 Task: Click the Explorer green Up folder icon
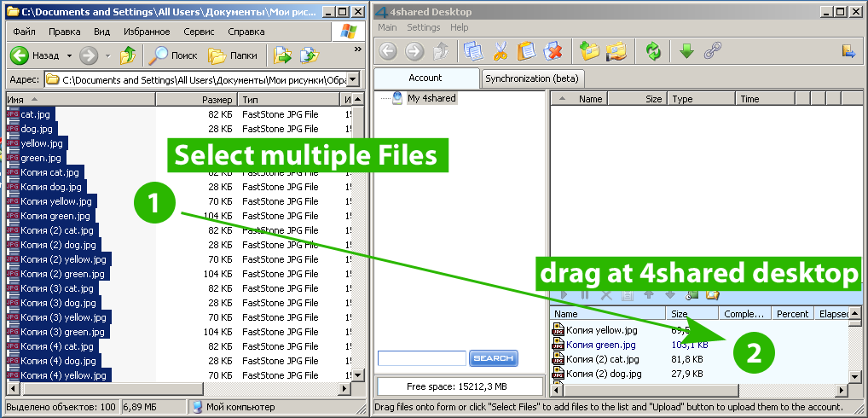click(128, 55)
